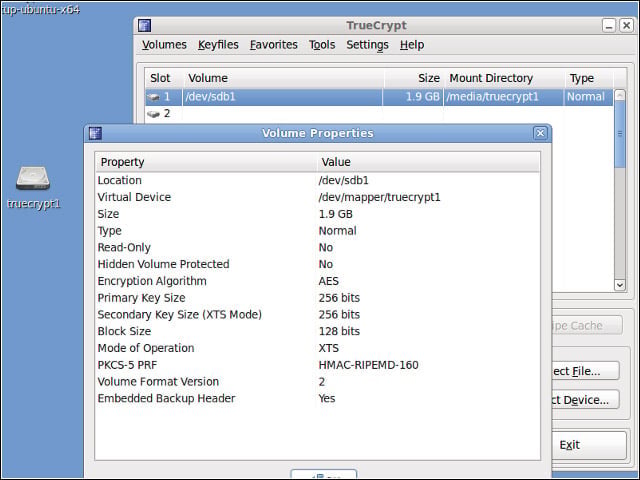Select the Type property row
The width and height of the screenshot is (640, 480).
coord(318,231)
